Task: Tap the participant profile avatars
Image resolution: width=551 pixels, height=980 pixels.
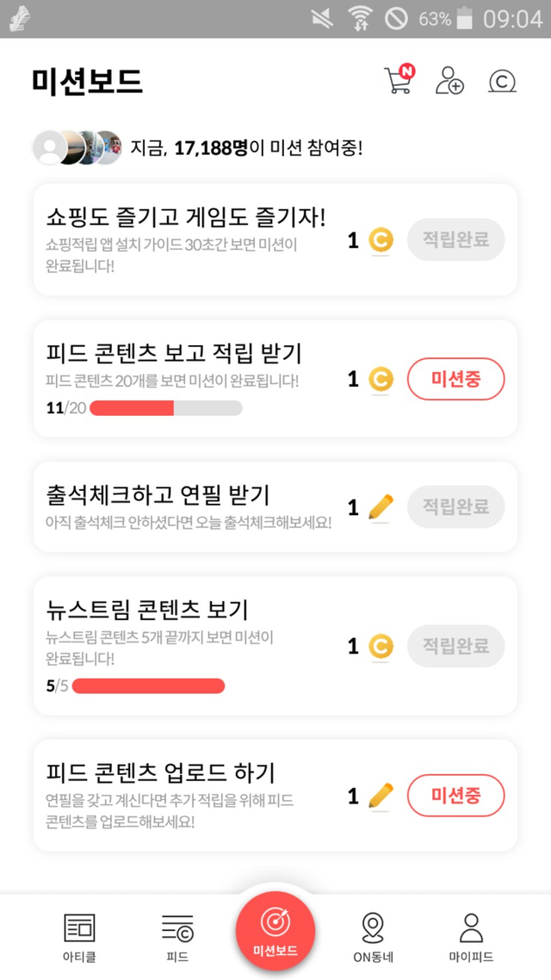Action: [77, 148]
